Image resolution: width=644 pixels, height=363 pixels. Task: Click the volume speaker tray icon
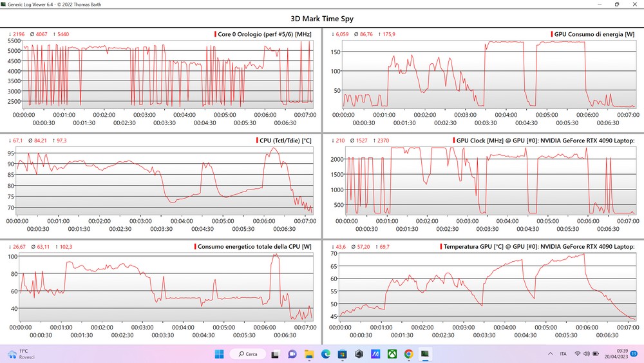click(x=587, y=354)
